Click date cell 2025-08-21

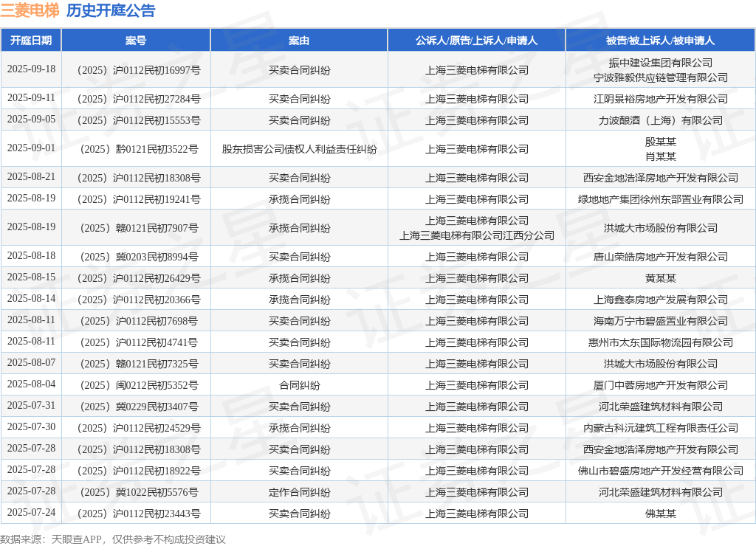[x=31, y=177]
